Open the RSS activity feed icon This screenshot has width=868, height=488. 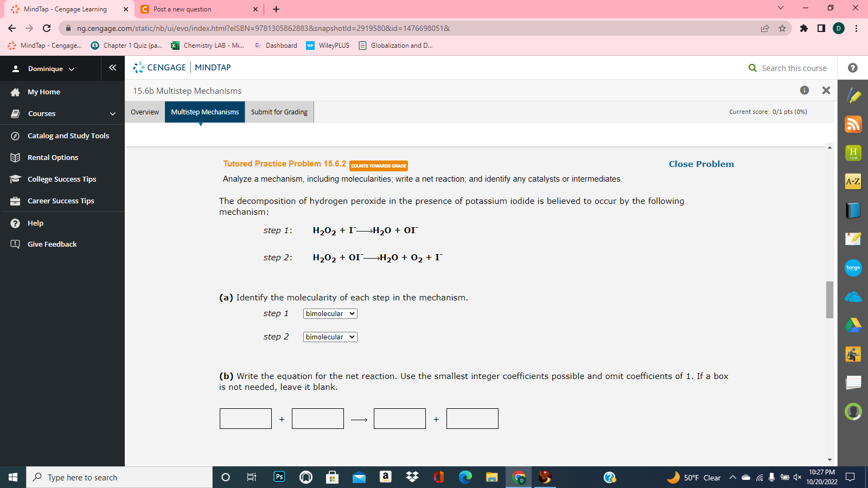853,125
